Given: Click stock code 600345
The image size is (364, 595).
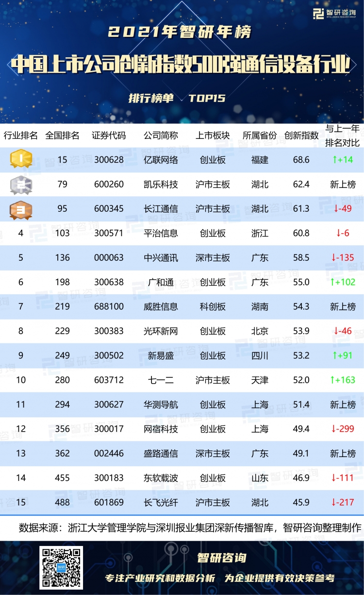Looking at the screenshot, I should [109, 209].
